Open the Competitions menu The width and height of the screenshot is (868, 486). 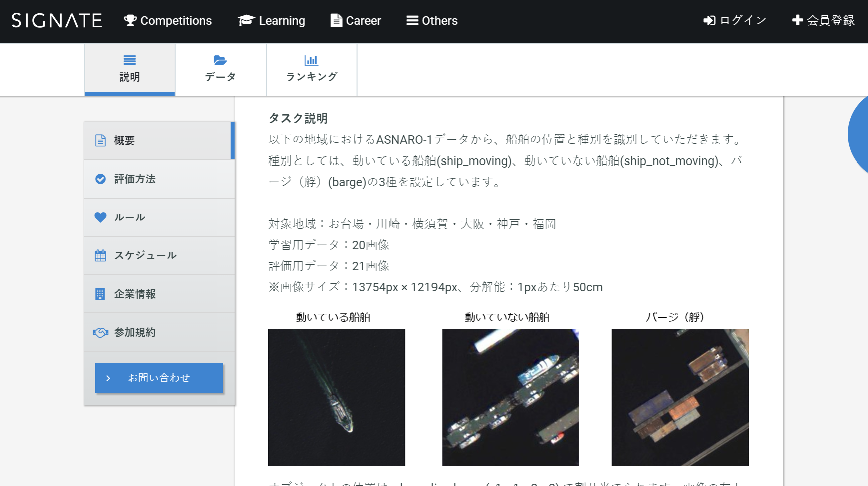click(168, 21)
